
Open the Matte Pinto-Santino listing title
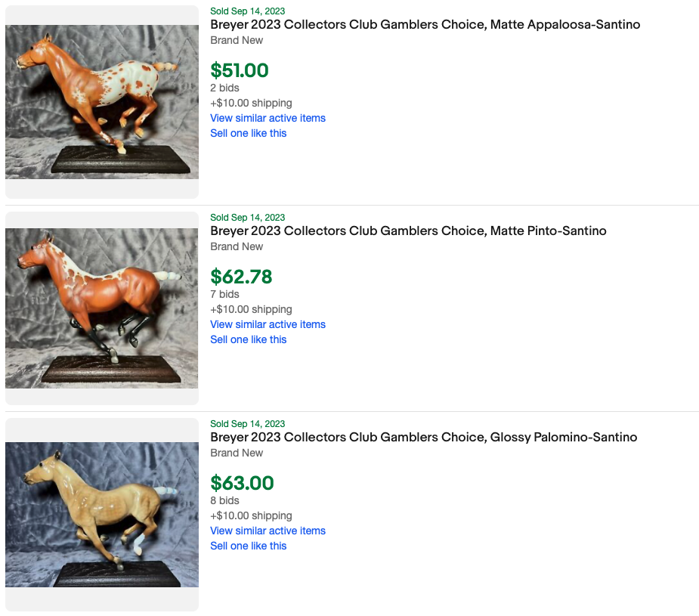click(x=408, y=231)
